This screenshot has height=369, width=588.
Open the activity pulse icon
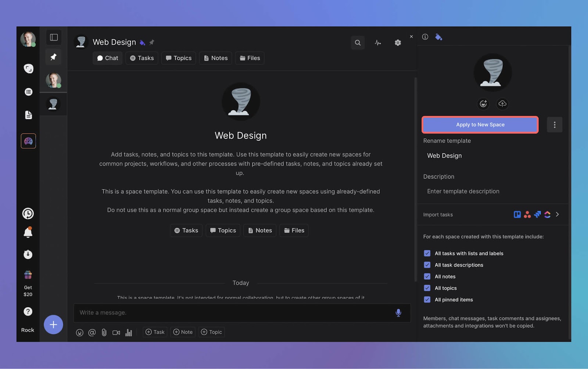point(378,43)
